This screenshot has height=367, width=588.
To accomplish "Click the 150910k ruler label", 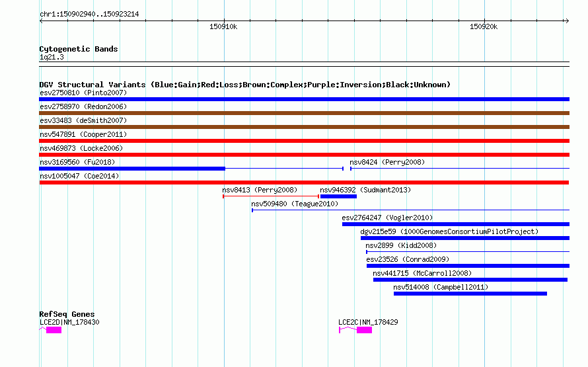I will pos(223,26).
